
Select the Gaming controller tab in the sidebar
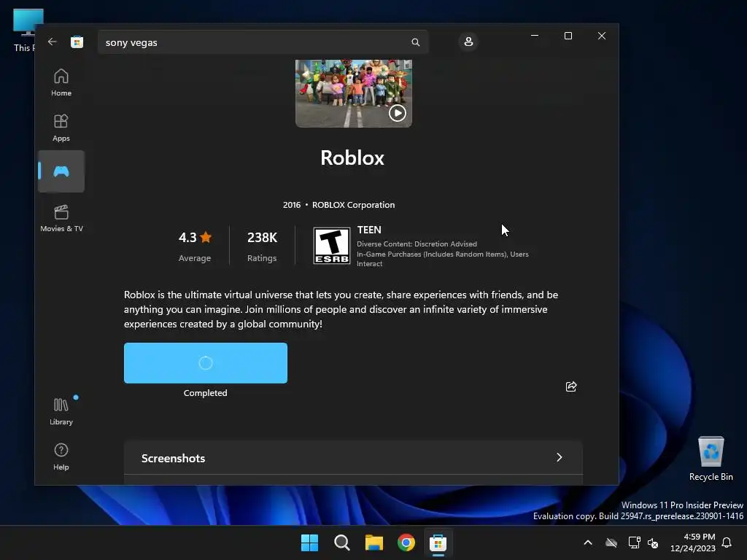pyautogui.click(x=61, y=171)
